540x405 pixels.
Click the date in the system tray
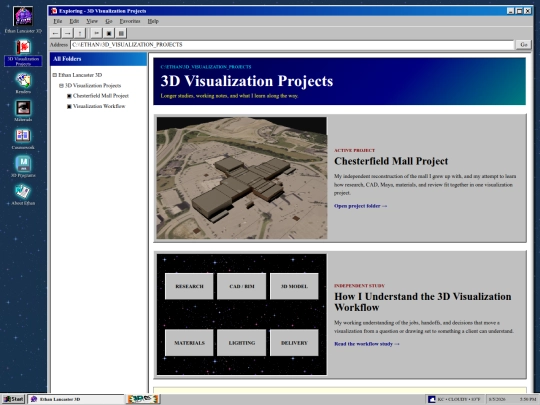point(496,399)
